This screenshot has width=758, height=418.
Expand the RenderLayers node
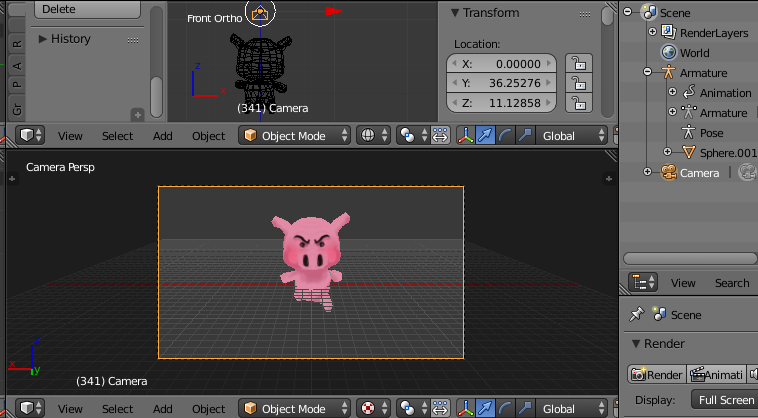pyautogui.click(x=652, y=32)
